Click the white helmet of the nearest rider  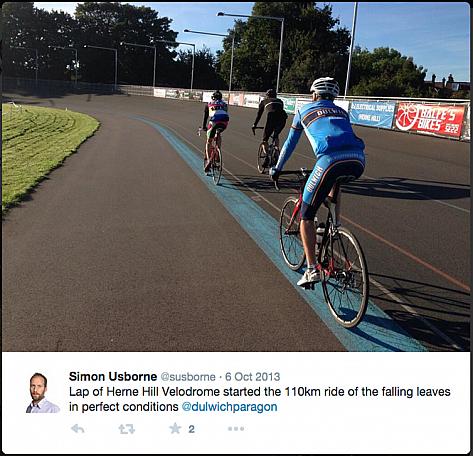point(324,86)
